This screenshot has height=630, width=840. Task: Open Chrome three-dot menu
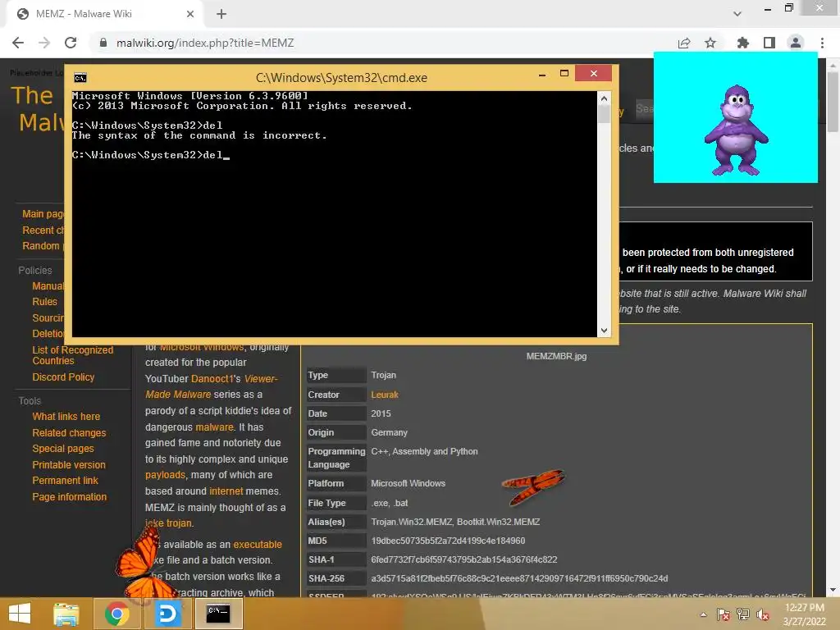822,43
